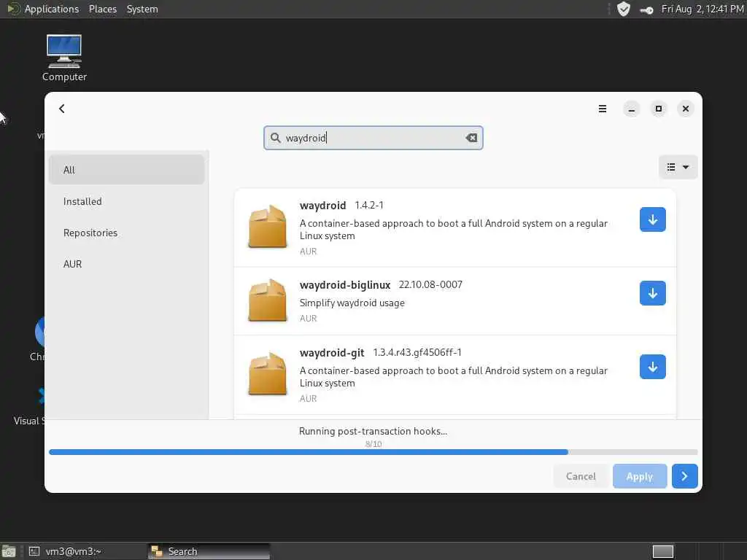Viewport: 747px width, 560px height.
Task: Click the workspace switcher in bottom panel
Action: 662,551
